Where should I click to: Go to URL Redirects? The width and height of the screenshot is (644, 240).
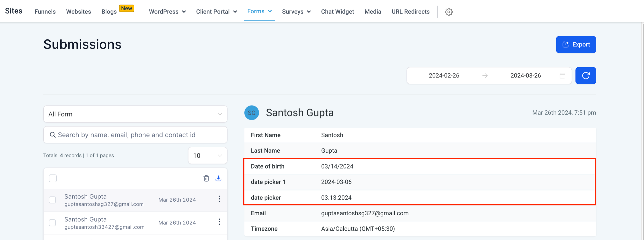(410, 12)
